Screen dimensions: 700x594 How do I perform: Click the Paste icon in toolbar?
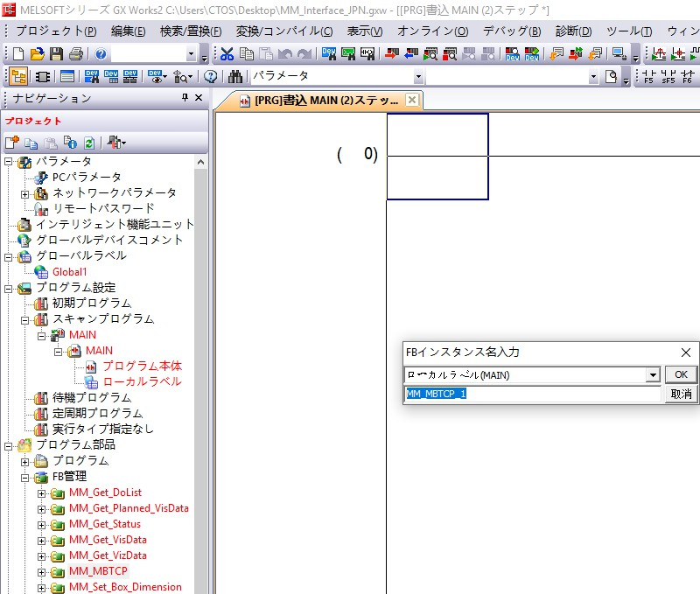pyautogui.click(x=266, y=54)
